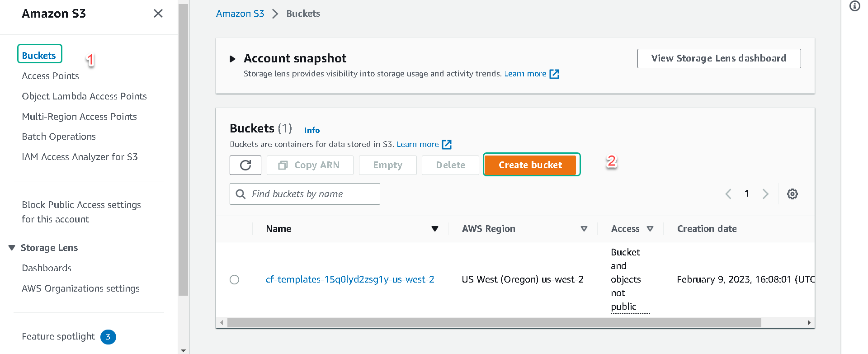The width and height of the screenshot is (868, 354).
Task: Click the info circle icon at top right
Action: pyautogui.click(x=854, y=6)
